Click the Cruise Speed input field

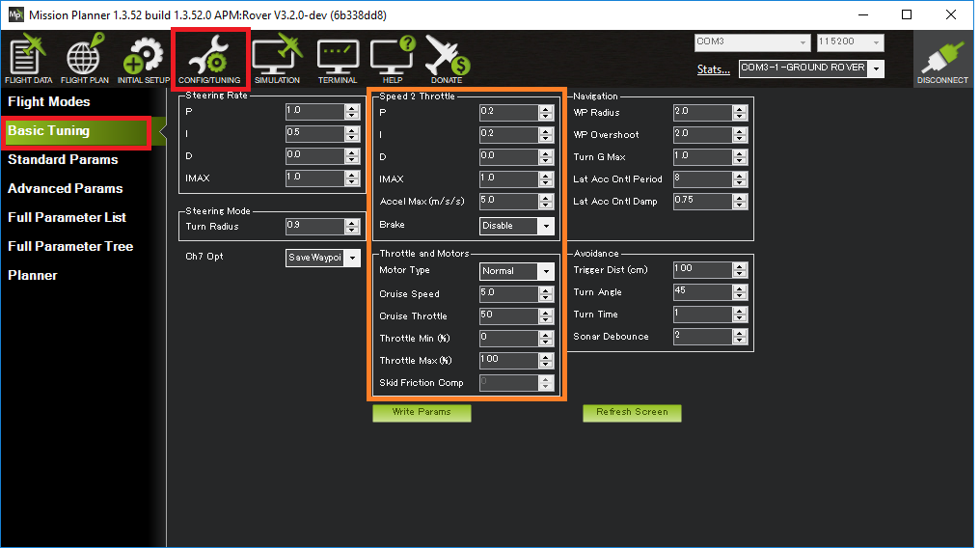pos(508,294)
